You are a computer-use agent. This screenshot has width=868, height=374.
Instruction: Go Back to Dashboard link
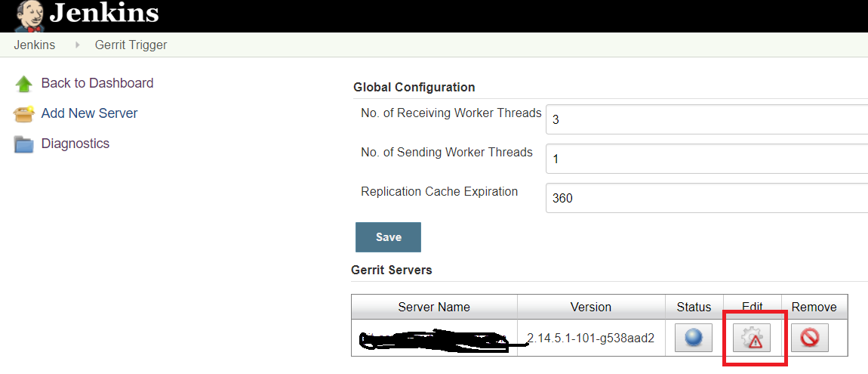pos(97,83)
